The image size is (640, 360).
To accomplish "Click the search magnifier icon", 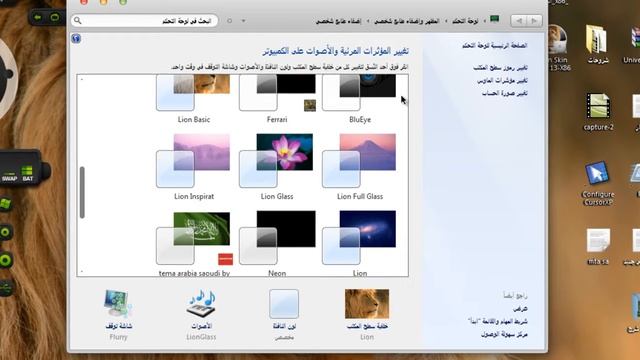I will 78,20.
